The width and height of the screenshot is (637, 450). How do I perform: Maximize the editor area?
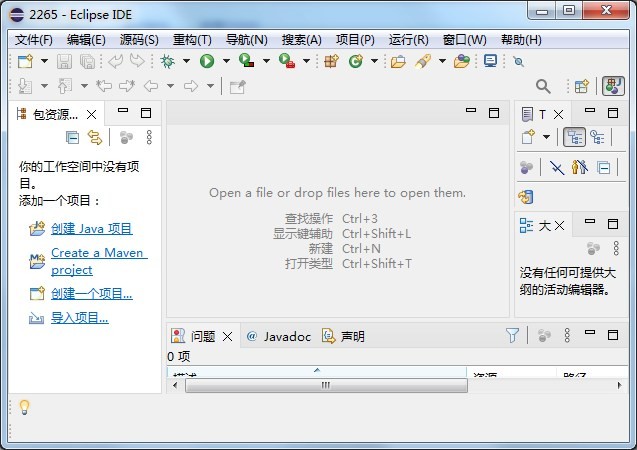494,113
